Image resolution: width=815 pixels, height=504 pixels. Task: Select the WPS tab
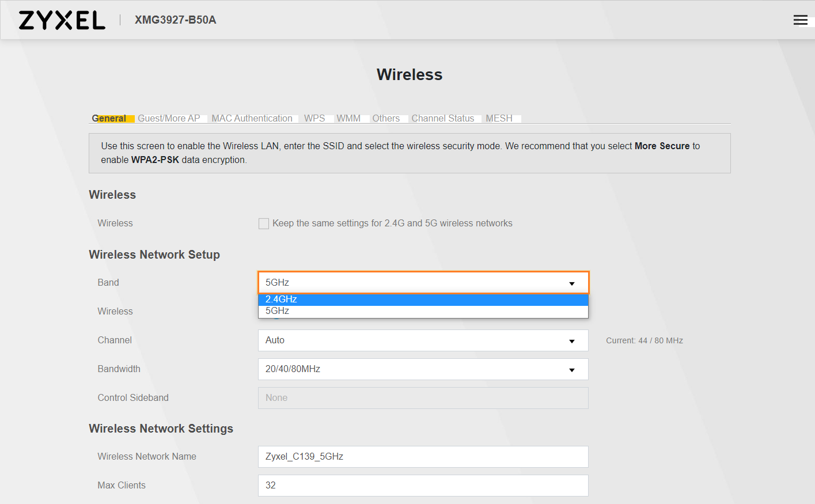coord(314,119)
